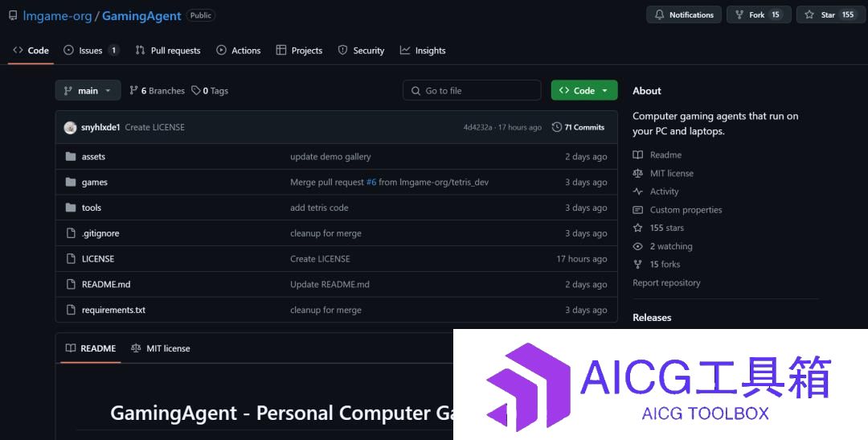The height and width of the screenshot is (440, 868).
Task: Open MIT license link in About sidebar
Action: click(663, 174)
